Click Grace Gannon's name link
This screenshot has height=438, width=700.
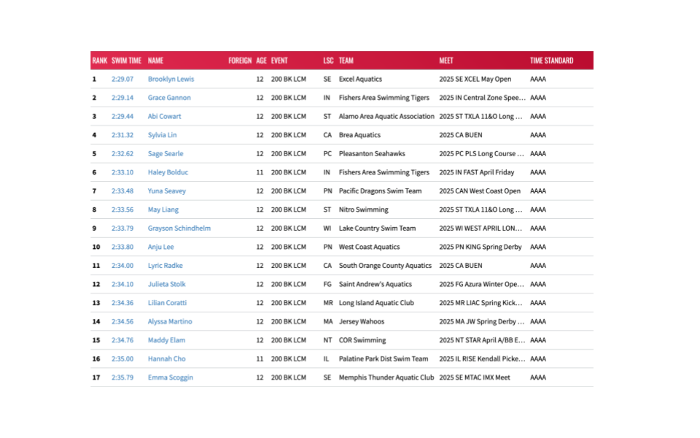[x=169, y=98]
